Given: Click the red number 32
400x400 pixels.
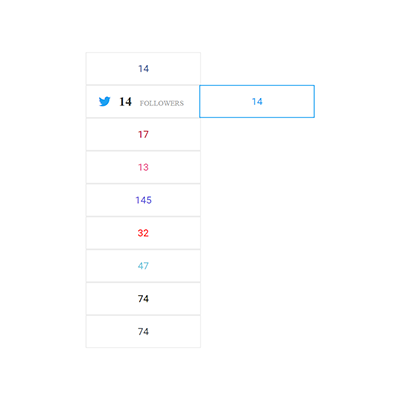Looking at the screenshot, I should point(143,233).
